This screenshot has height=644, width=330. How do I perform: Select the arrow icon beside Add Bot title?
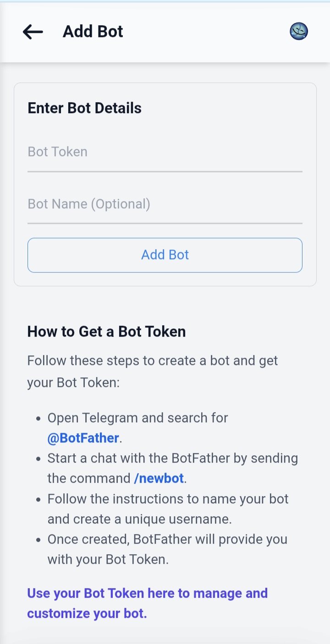pyautogui.click(x=32, y=32)
